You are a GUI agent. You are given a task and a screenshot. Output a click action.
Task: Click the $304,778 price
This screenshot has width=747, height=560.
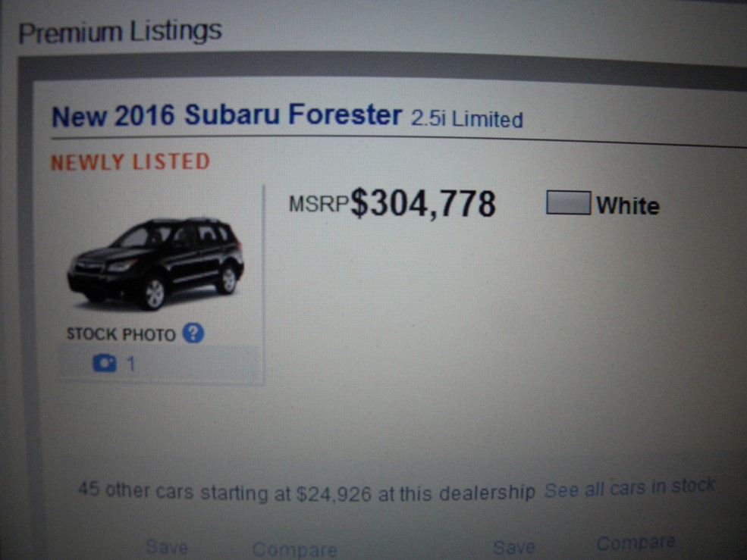coord(423,204)
